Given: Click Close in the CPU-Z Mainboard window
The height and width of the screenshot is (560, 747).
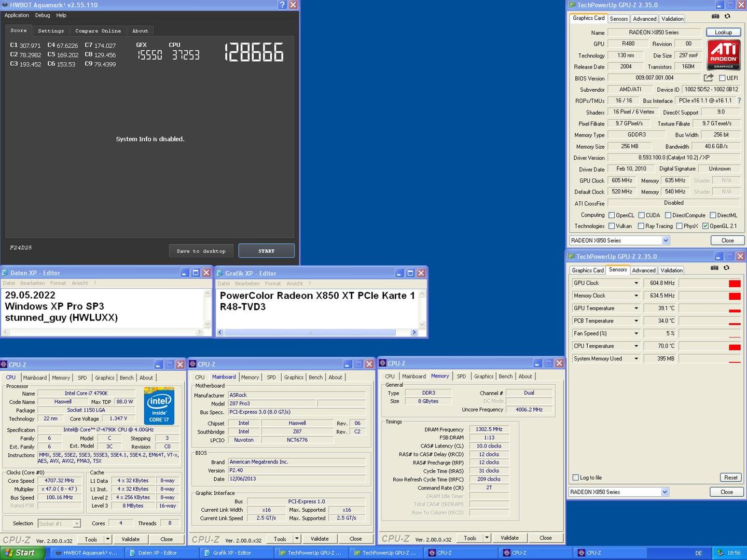Looking at the screenshot, I should [355, 539].
